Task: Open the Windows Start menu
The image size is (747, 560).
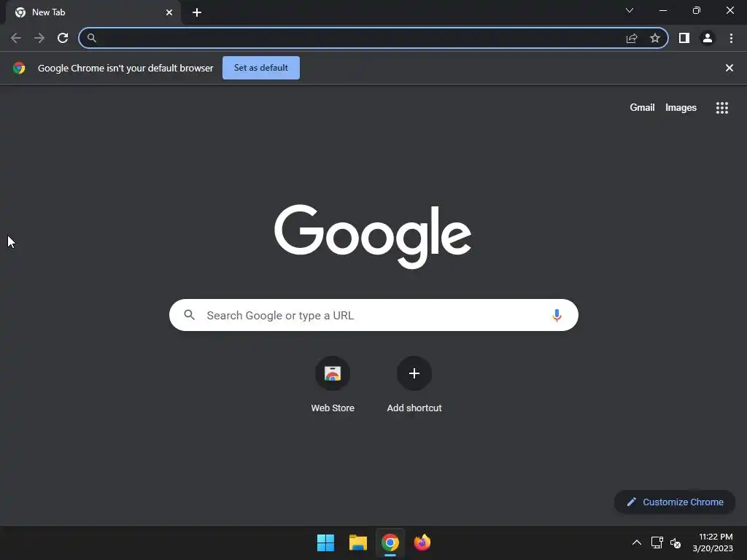Action: [x=326, y=542]
